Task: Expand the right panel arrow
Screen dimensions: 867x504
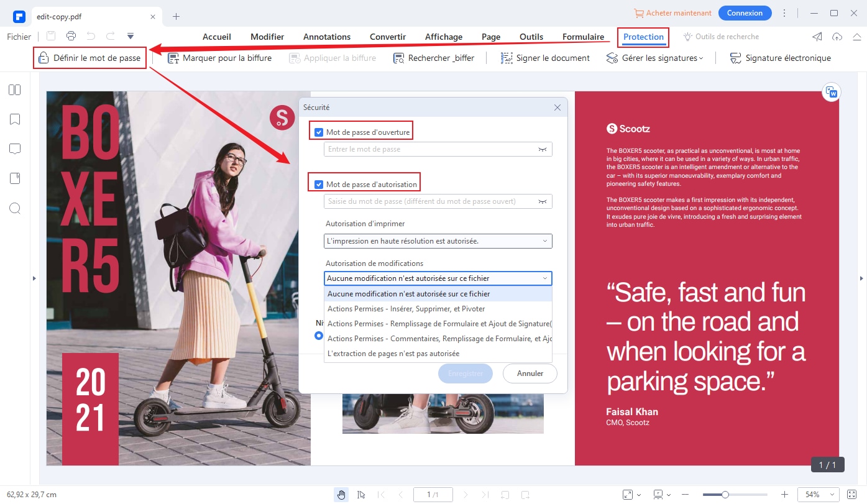Action: pos(861,278)
